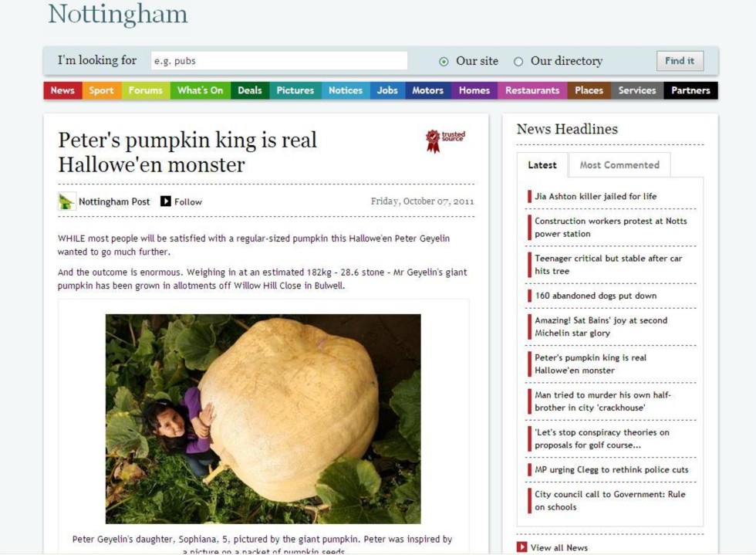Open the giant pumpkin photo
Image resolution: width=756 pixels, height=555 pixels.
(x=263, y=419)
